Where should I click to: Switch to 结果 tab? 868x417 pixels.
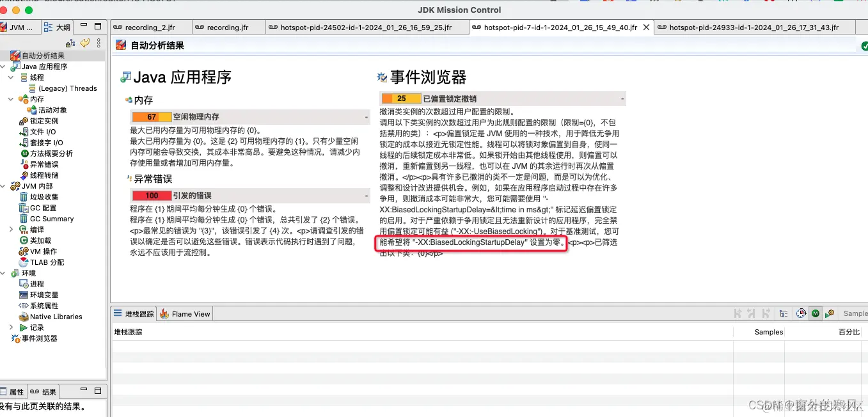coord(43,392)
